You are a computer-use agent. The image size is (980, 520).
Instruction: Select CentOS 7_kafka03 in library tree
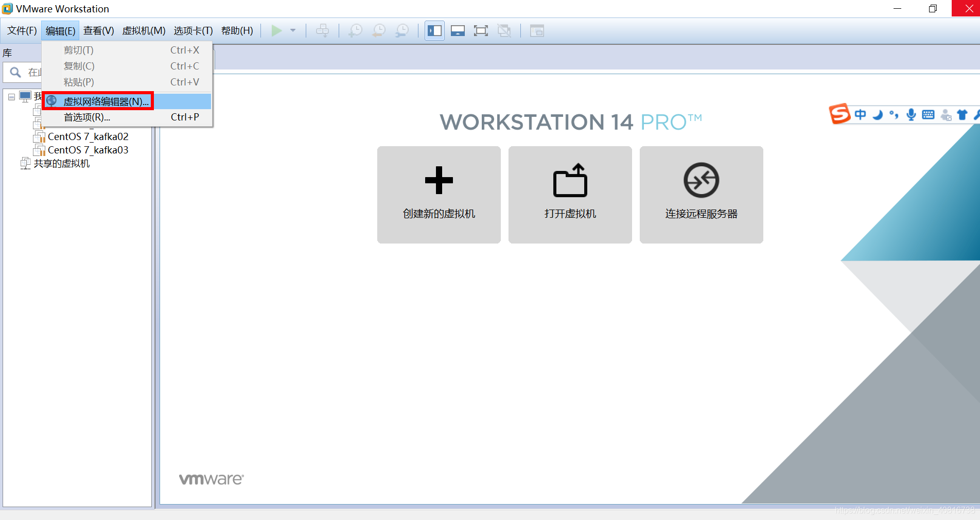click(x=88, y=150)
